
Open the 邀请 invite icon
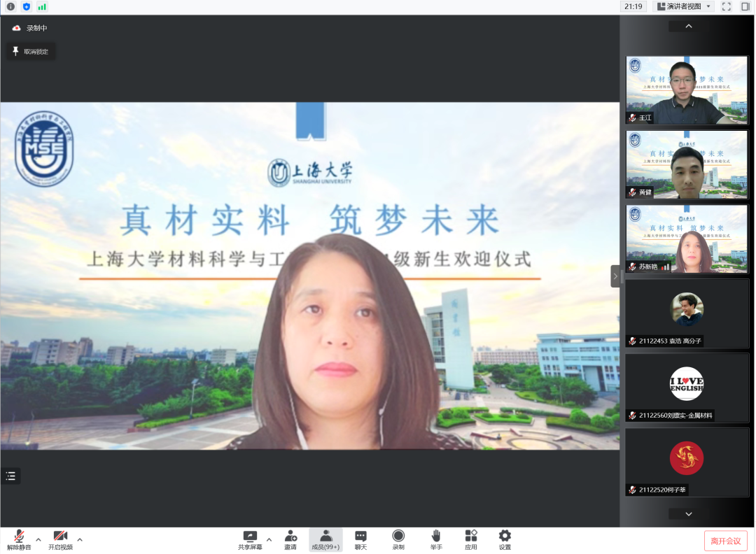(290, 539)
